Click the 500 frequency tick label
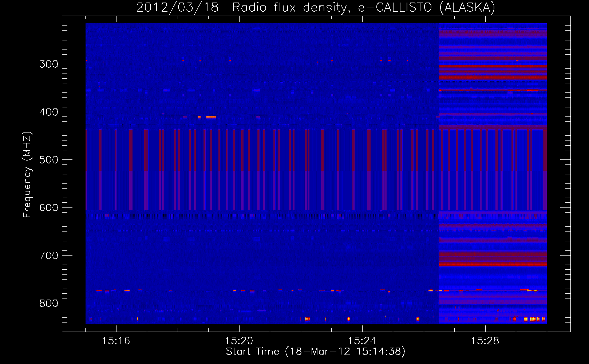This screenshot has height=364, width=589. [x=49, y=160]
